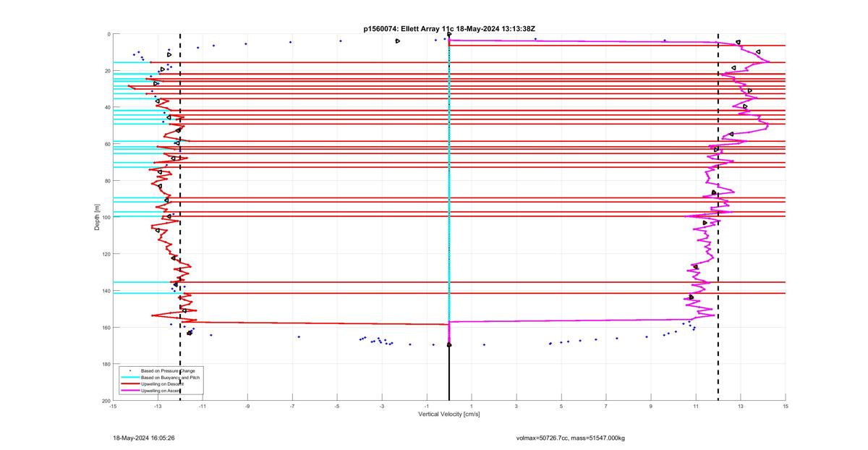Select legend entry 'Based on Pressure Change'
The image size is (868, 450).
(168, 370)
